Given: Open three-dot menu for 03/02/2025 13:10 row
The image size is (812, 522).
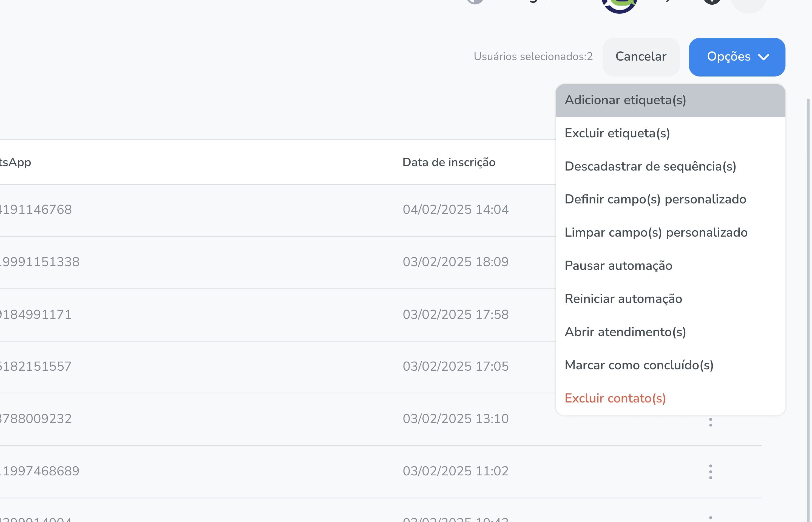Looking at the screenshot, I should click(x=710, y=422).
